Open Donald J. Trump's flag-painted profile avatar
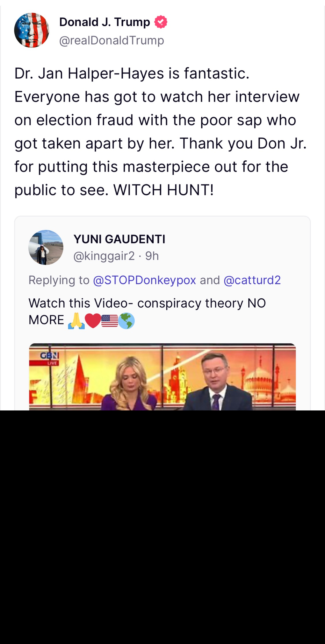Viewport: 325px width, 644px height. (31, 30)
